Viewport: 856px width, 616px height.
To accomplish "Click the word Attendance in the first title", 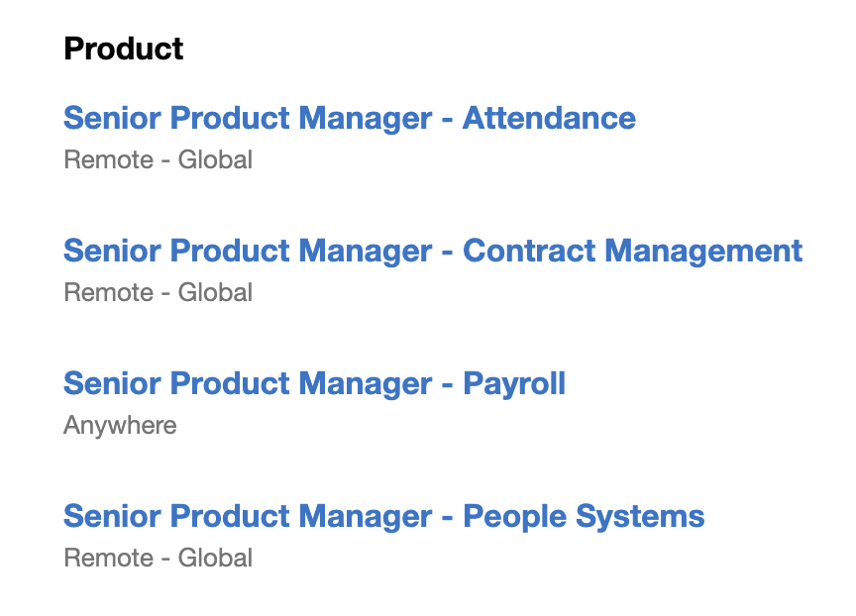I will [x=549, y=118].
